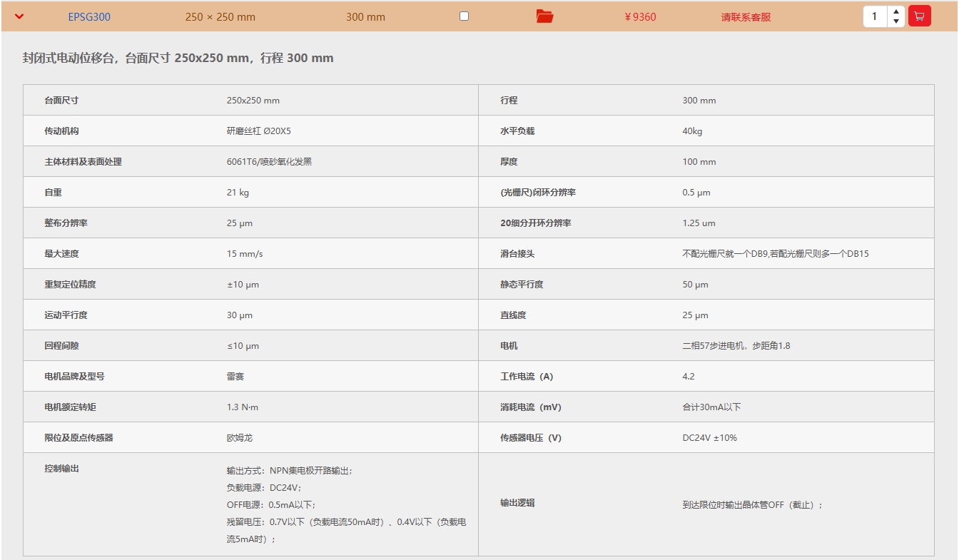Click the 300 mm travel value in header row
959x560 pixels.
(x=365, y=16)
